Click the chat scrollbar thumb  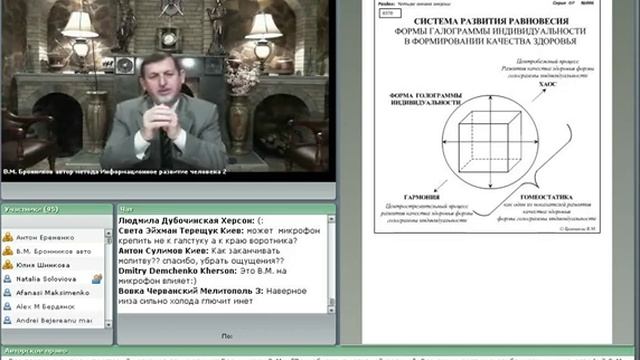pos(331,302)
